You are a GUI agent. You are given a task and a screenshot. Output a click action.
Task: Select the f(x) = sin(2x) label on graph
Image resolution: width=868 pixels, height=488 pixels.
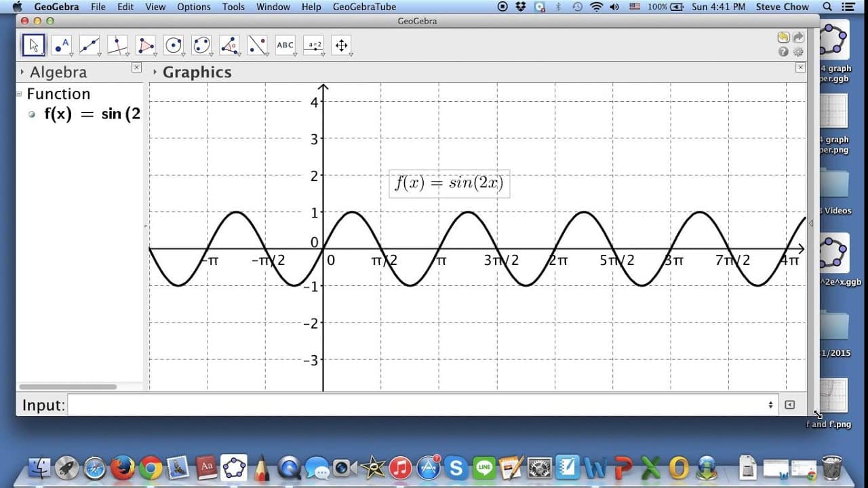coord(449,183)
